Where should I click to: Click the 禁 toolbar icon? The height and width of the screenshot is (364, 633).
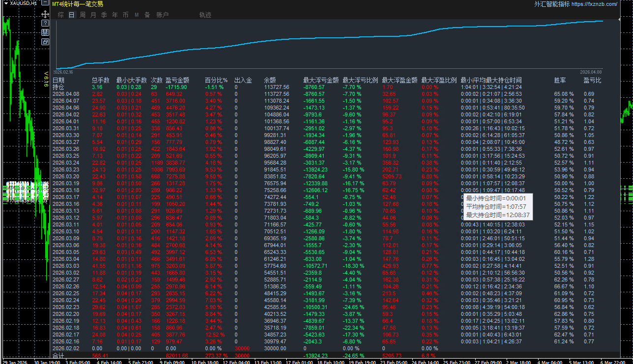pos(45,32)
